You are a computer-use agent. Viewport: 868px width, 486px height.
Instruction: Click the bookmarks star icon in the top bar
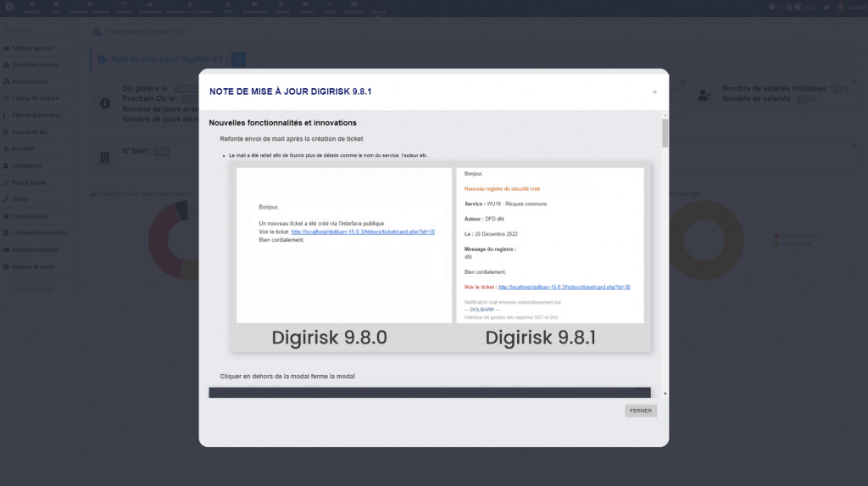click(x=826, y=7)
